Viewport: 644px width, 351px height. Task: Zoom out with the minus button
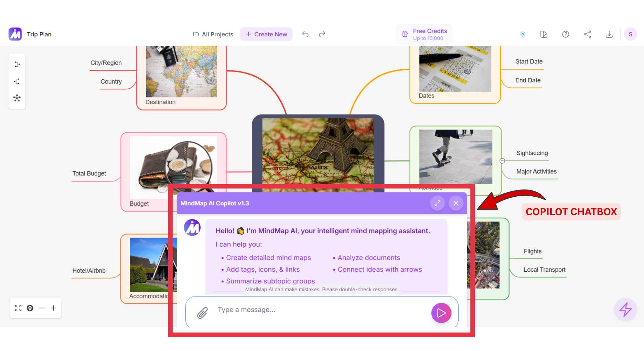pyautogui.click(x=42, y=308)
